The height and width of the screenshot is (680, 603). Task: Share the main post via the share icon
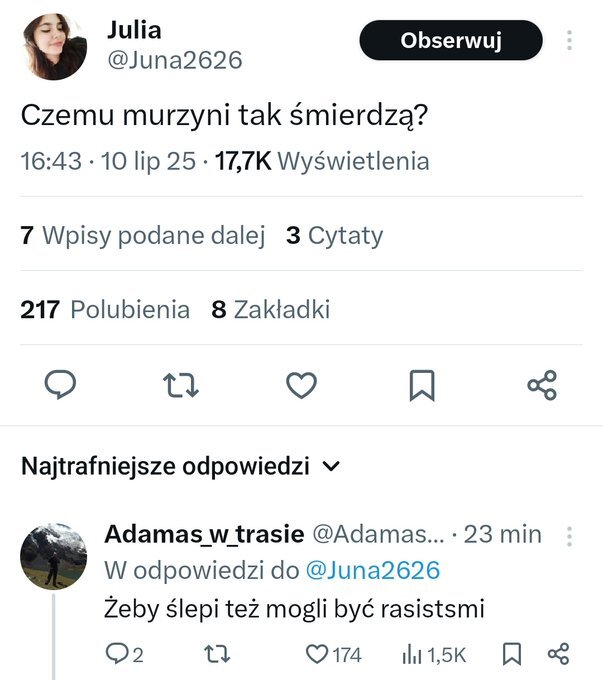pos(541,386)
